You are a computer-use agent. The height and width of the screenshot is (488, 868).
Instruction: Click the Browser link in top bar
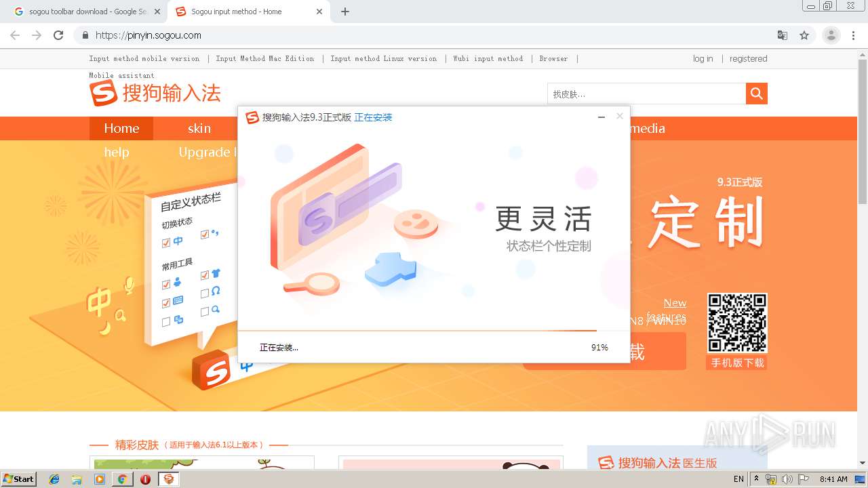(x=553, y=59)
